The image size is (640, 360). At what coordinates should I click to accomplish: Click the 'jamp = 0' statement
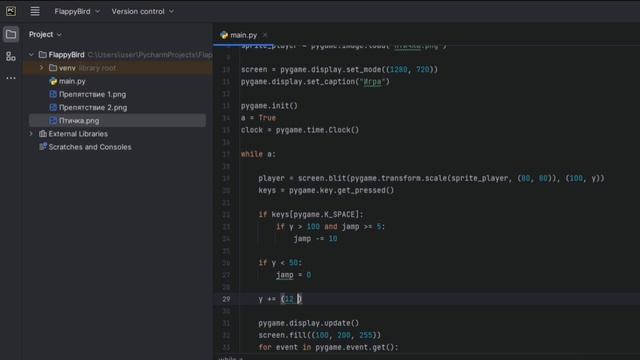[293, 275]
